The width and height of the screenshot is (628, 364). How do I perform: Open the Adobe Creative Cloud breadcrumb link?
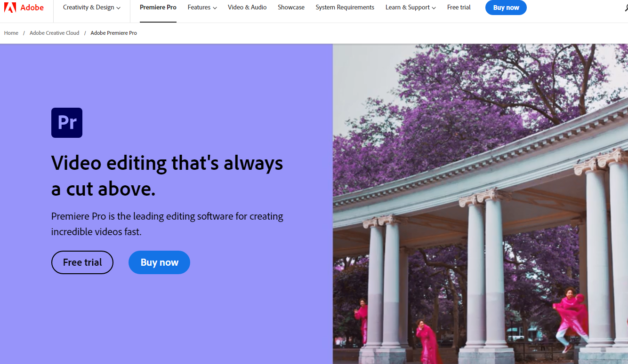click(x=54, y=33)
